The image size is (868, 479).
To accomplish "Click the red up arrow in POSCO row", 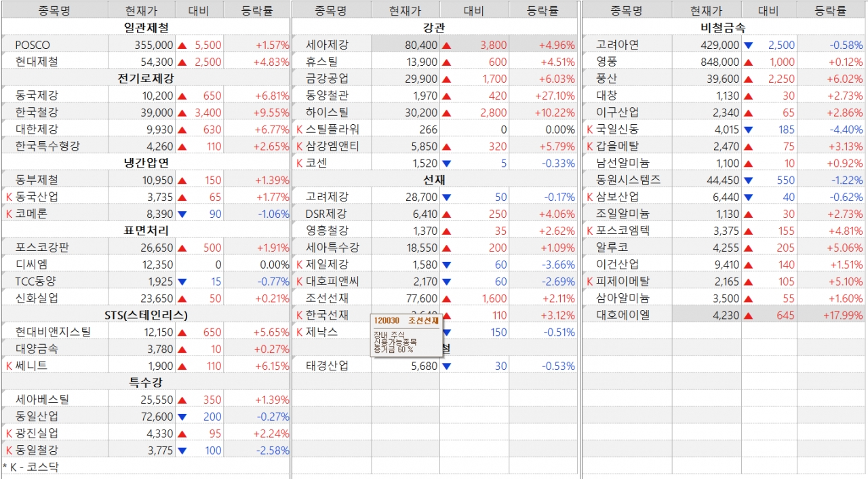I will (182, 45).
